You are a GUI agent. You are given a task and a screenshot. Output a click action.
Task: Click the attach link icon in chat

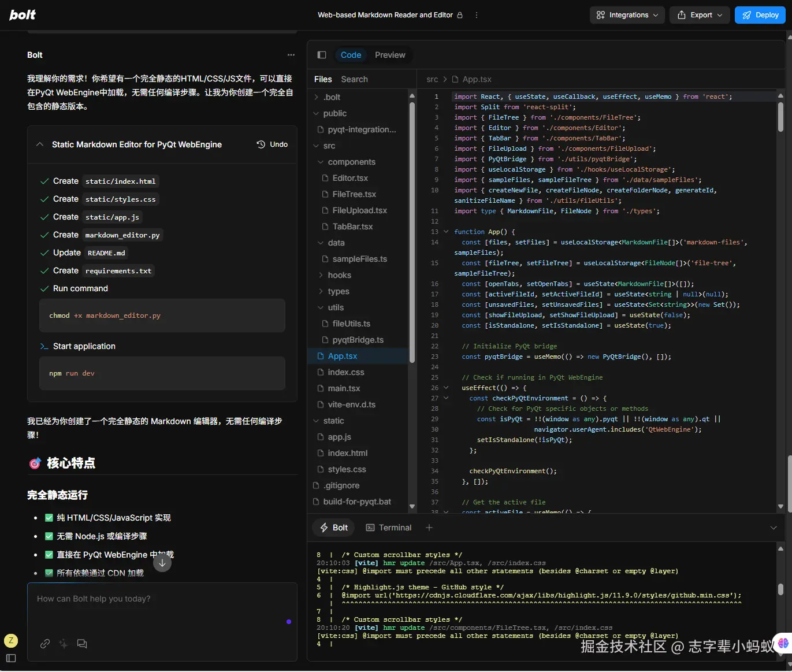coord(45,644)
